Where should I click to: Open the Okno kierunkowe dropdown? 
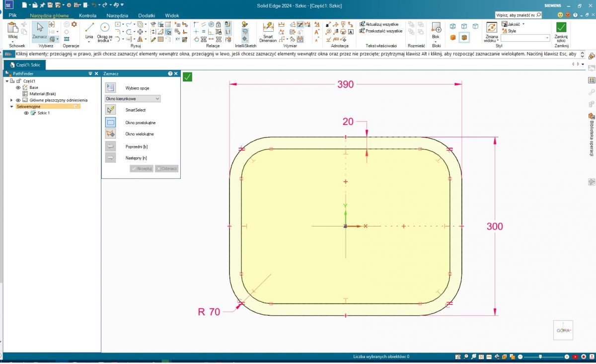[133, 99]
